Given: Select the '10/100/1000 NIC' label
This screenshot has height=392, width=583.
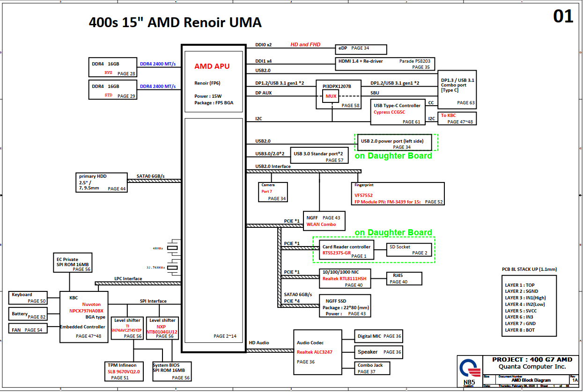Looking at the screenshot, I should coord(340,272).
